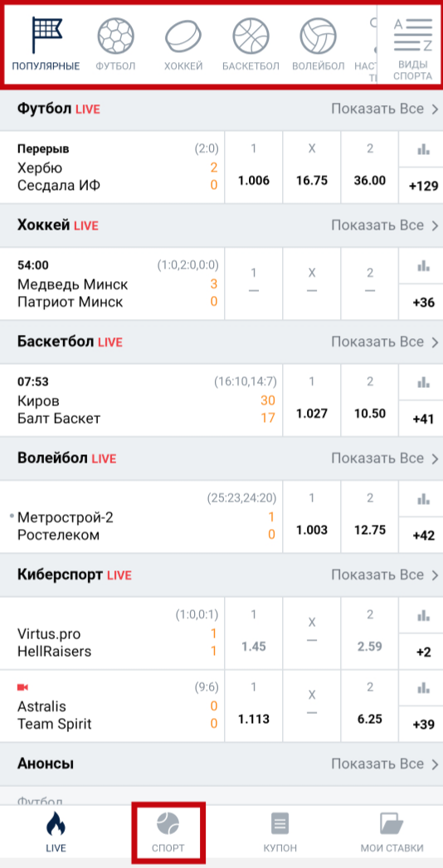Tap the red video stream icon for Astralis
This screenshot has height=868, width=443.
click(x=22, y=687)
